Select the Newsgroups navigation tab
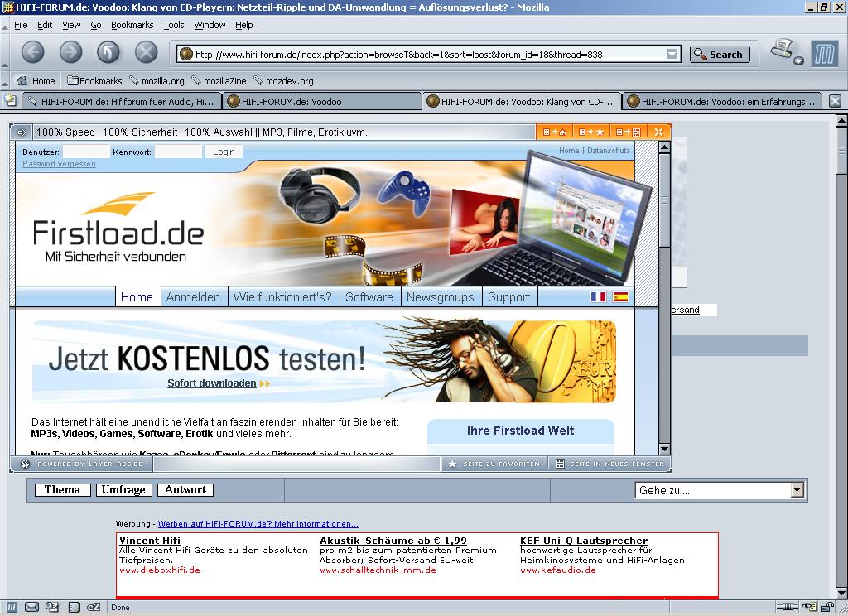 pyautogui.click(x=441, y=297)
